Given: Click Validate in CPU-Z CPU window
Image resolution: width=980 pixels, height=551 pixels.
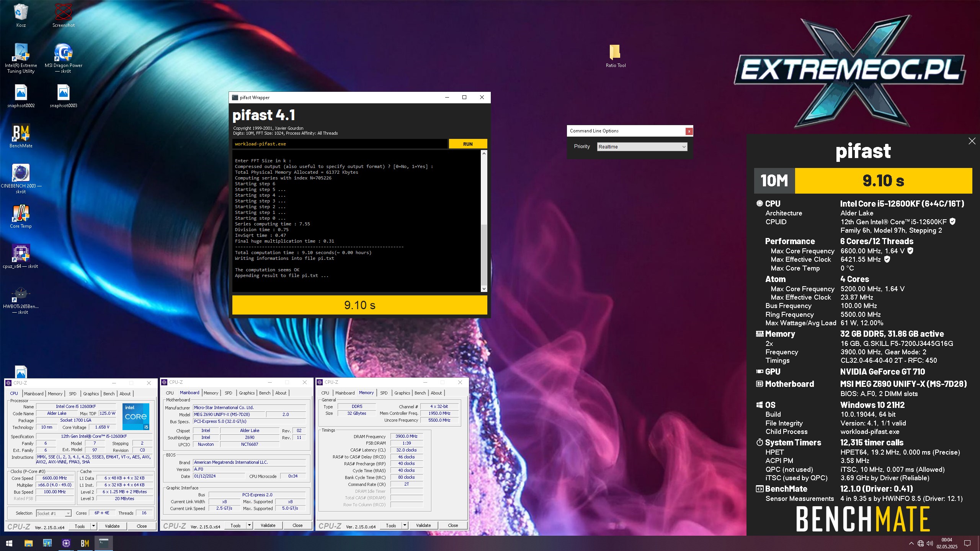Looking at the screenshot, I should coord(112,526).
